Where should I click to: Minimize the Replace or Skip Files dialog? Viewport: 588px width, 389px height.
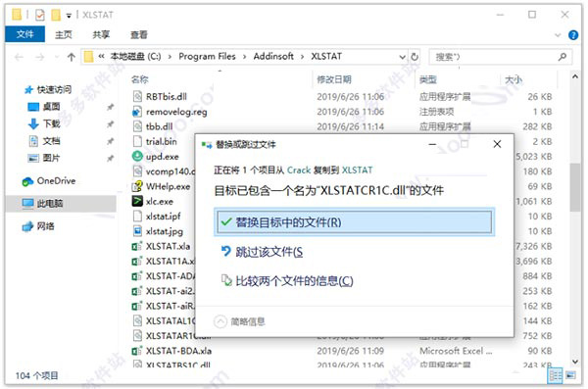432,144
